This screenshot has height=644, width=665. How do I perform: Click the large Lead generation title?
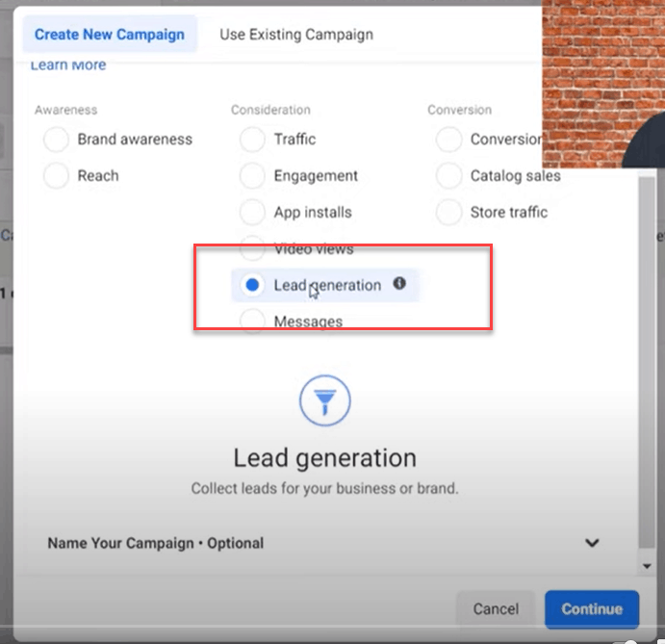click(x=325, y=458)
